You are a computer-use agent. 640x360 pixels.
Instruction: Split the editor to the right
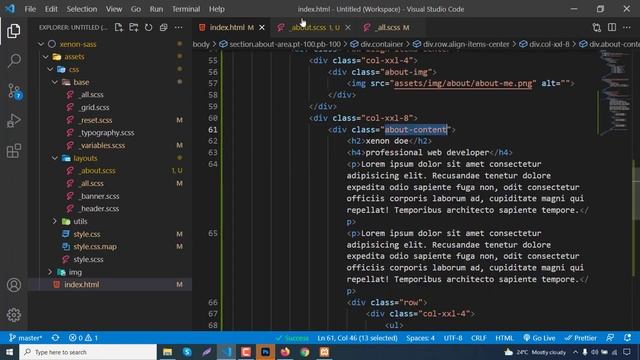pos(611,27)
